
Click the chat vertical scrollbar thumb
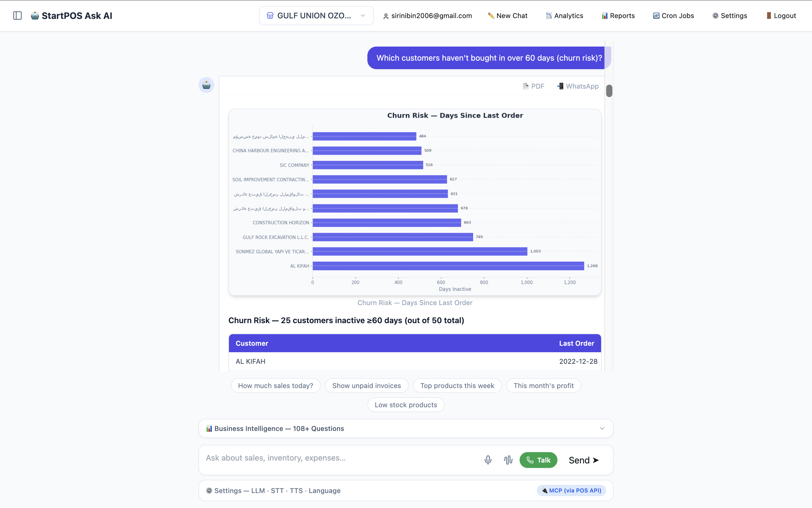(609, 91)
